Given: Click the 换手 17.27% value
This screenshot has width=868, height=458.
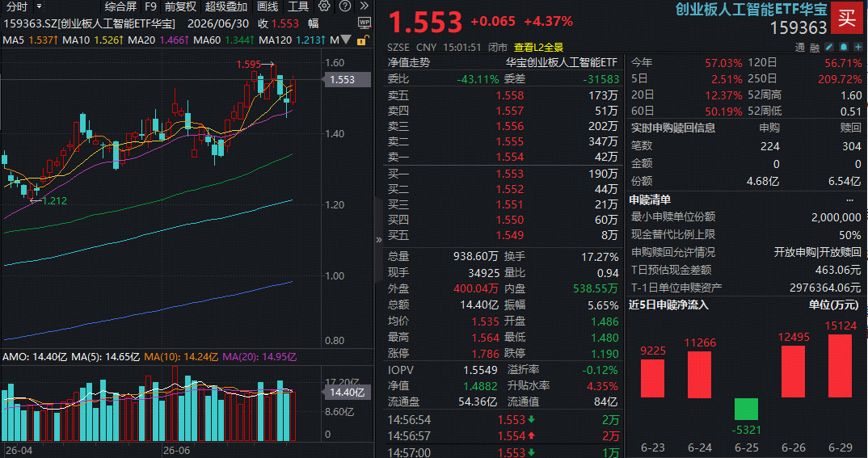Looking at the screenshot, I should [600, 257].
